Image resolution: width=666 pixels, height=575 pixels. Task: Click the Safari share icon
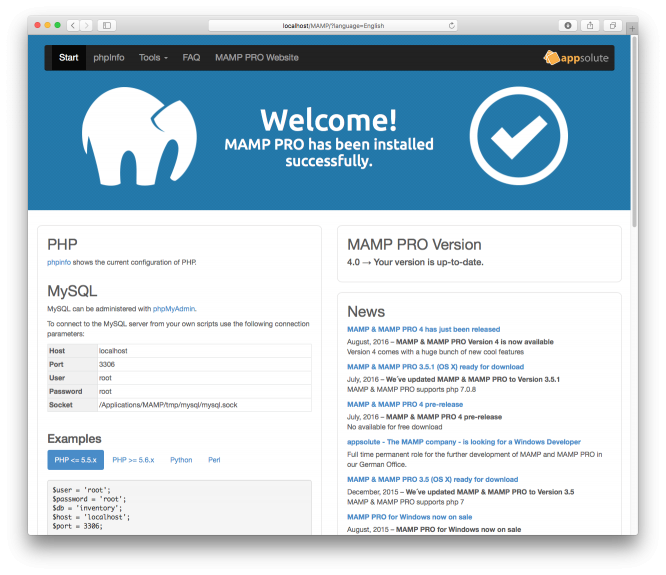590,25
